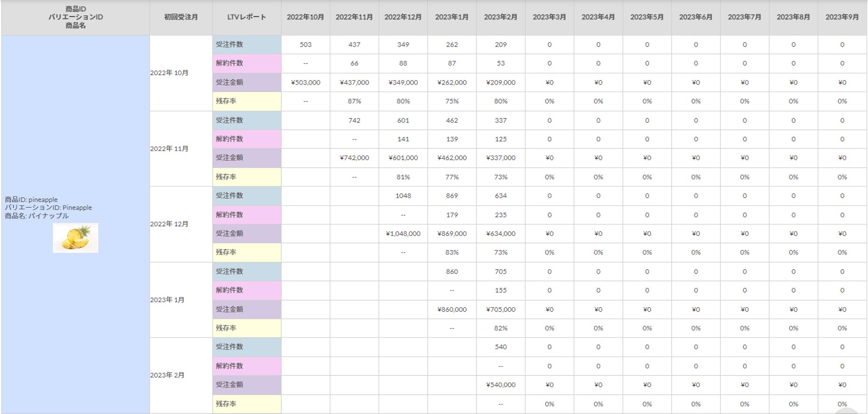Click order amount ¥437,000

point(354,83)
